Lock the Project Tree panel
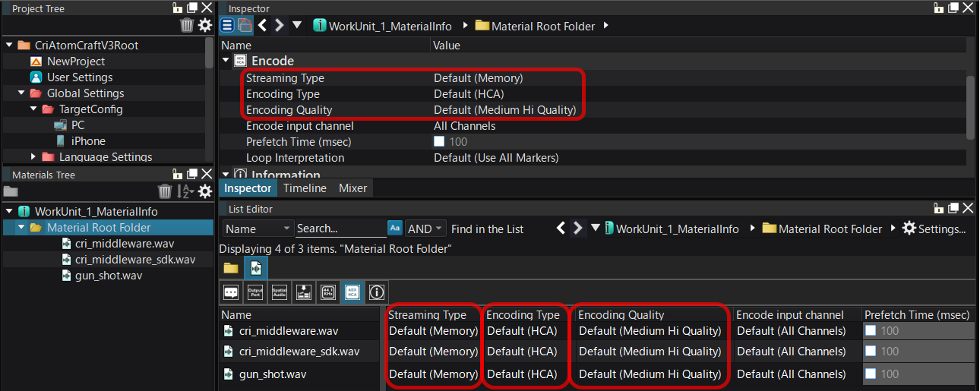Screen dimensions: 980x391 [x=178, y=8]
